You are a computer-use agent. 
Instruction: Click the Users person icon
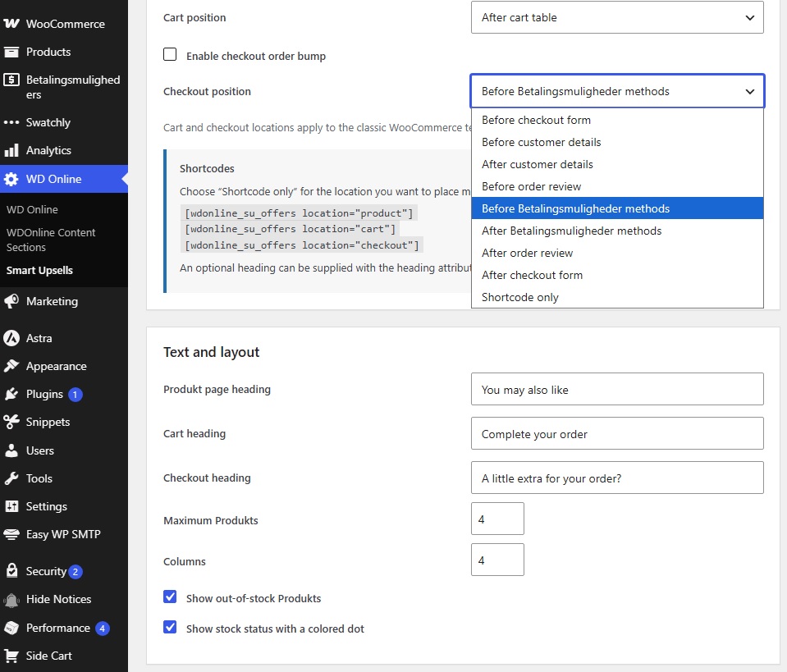[x=11, y=450]
